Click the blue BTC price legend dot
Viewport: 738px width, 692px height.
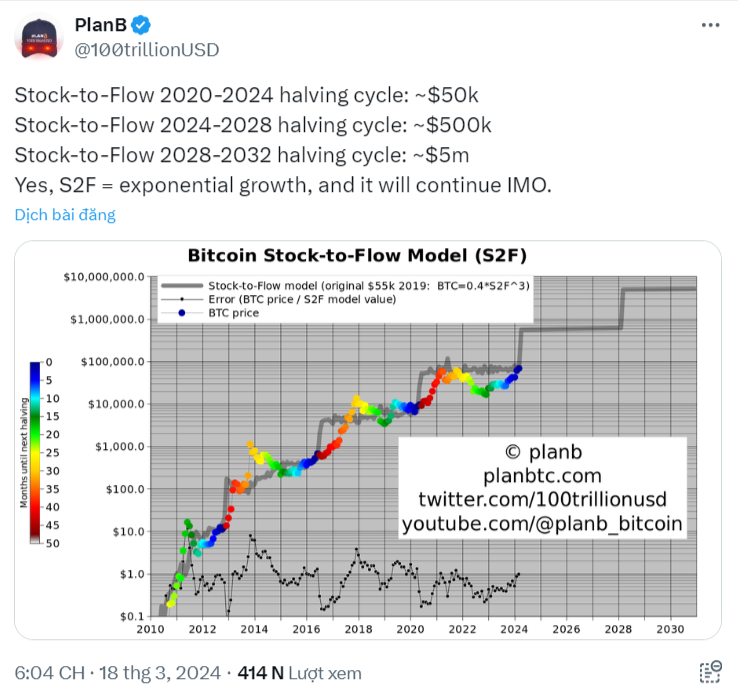(182, 313)
